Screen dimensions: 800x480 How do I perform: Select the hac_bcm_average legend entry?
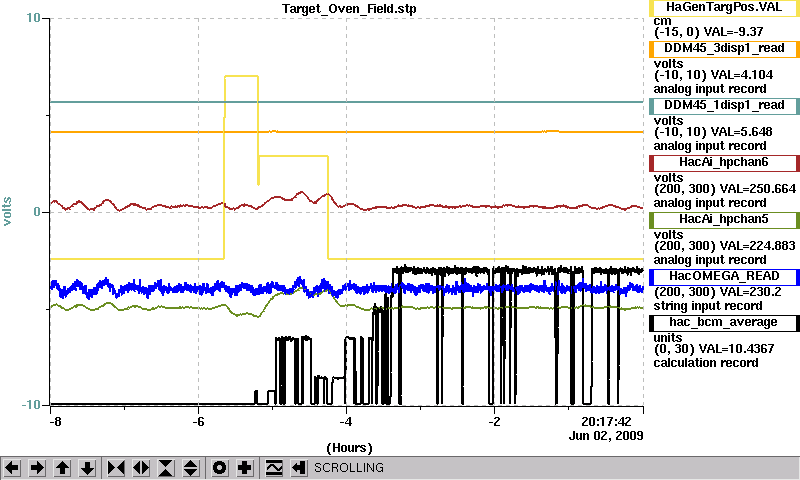pos(724,323)
